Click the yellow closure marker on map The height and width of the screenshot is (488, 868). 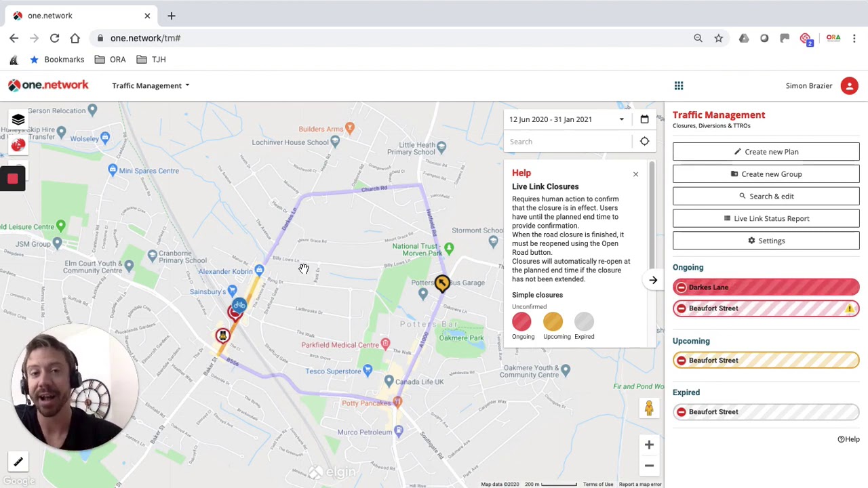pyautogui.click(x=442, y=283)
